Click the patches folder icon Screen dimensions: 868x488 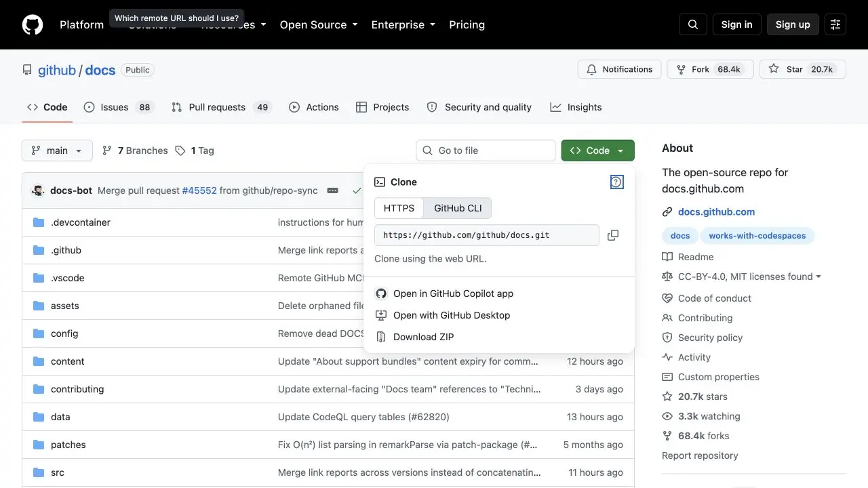(39, 445)
